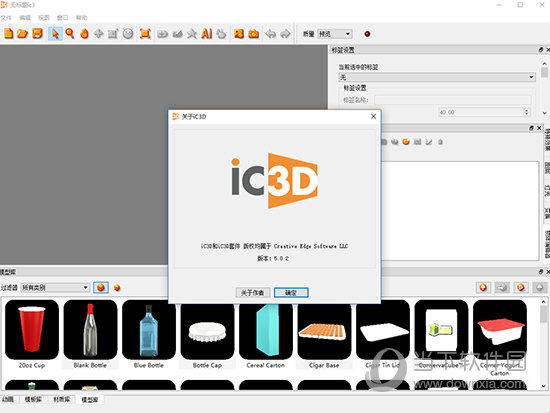Open the fifth menu bar item (帮助)
Viewport: 550px width, 413px height.
tap(81, 18)
